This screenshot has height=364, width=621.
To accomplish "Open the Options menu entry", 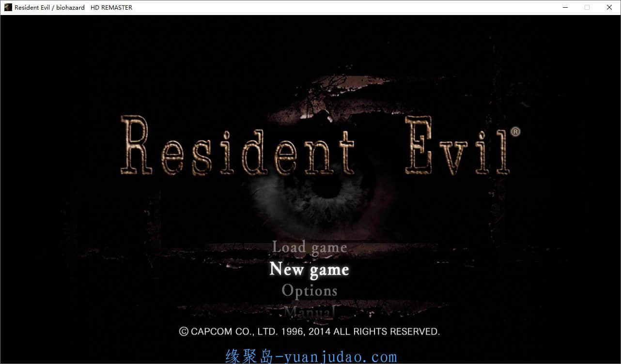I will [310, 290].
